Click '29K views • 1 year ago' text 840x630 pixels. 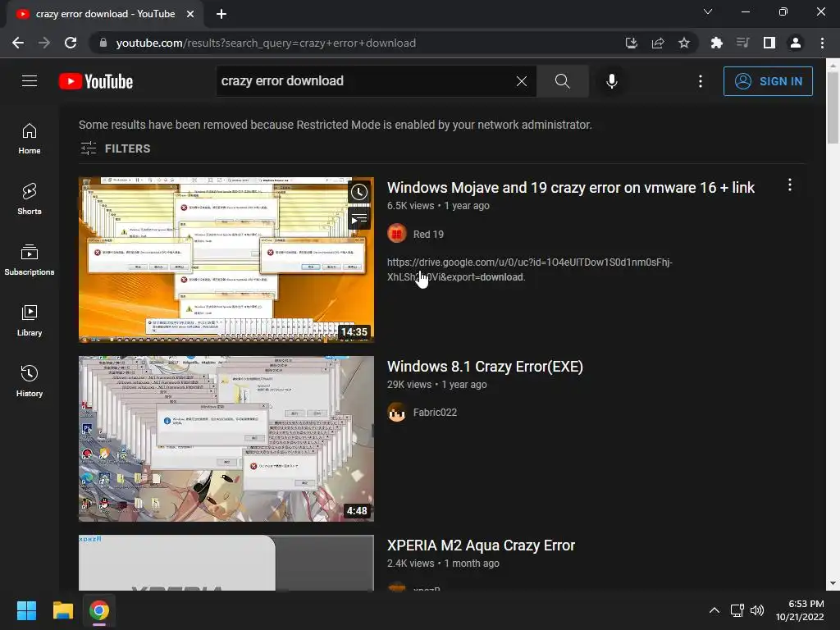(437, 385)
